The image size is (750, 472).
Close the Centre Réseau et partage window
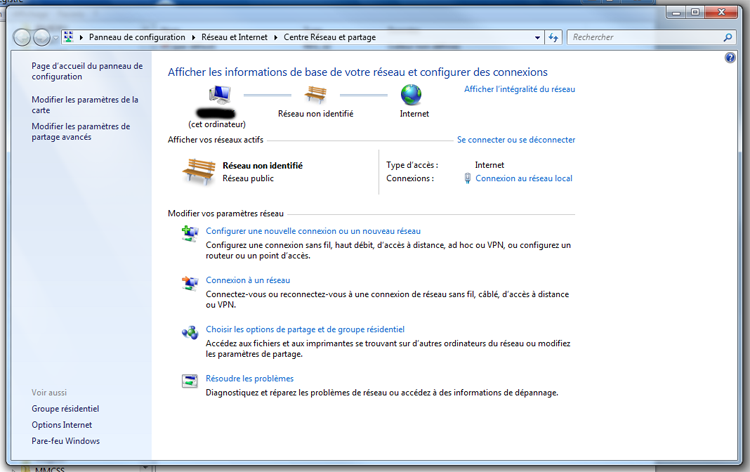721,12
